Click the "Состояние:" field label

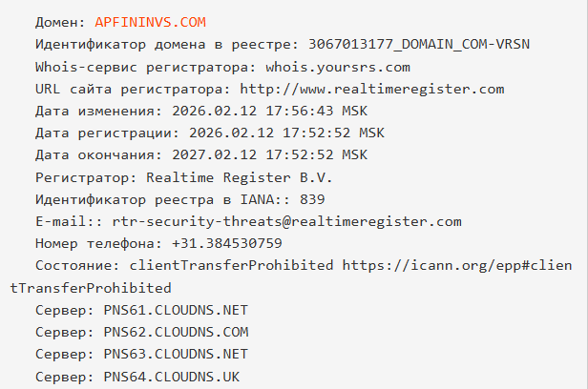point(79,265)
